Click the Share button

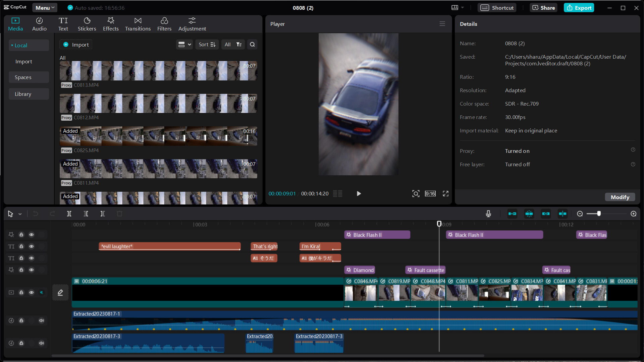pos(544,8)
